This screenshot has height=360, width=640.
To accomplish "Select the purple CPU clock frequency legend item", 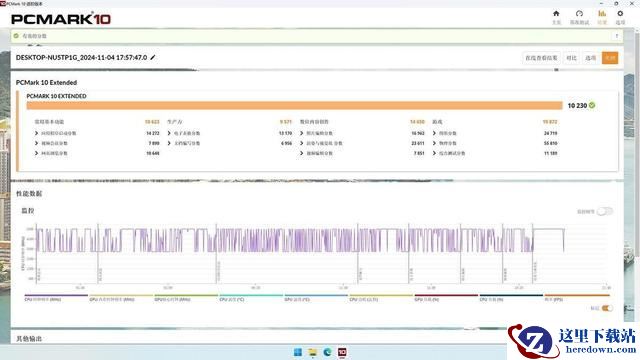I will [56, 297].
